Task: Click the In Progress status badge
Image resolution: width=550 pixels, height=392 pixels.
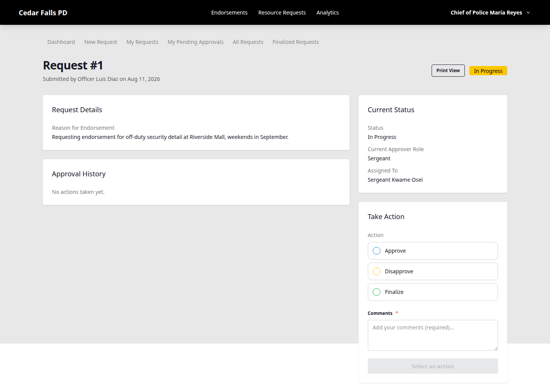Action: tap(488, 71)
